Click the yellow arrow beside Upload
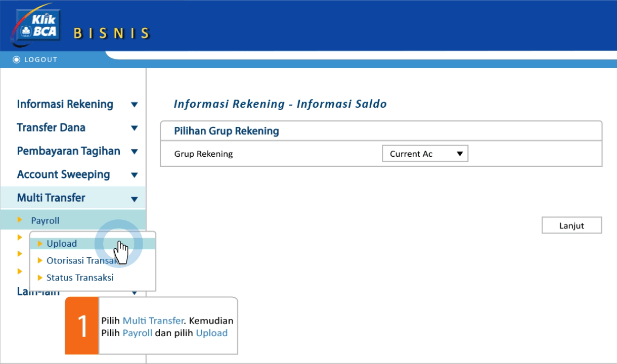The image size is (617, 364). pyautogui.click(x=40, y=244)
